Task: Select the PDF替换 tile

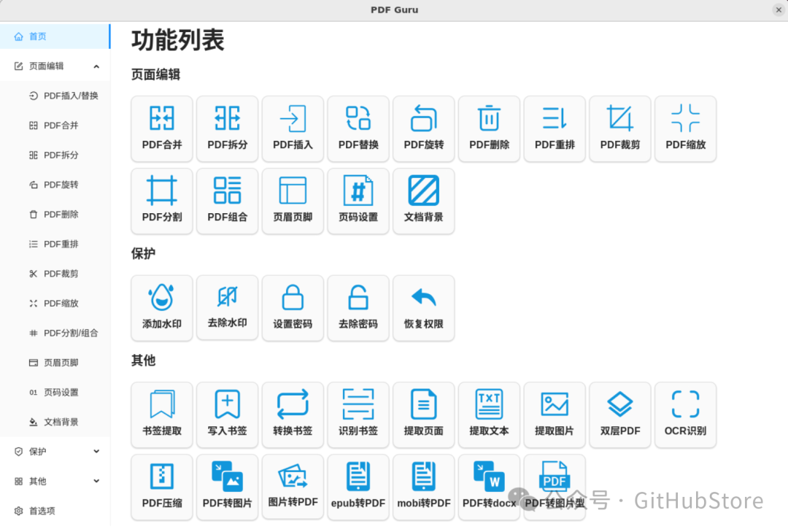Action: [358, 128]
